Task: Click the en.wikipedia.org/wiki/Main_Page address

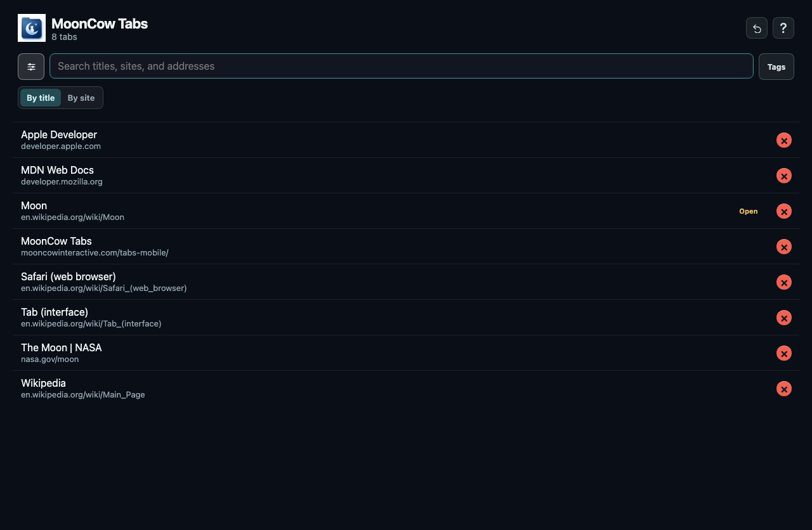Action: [x=83, y=394]
